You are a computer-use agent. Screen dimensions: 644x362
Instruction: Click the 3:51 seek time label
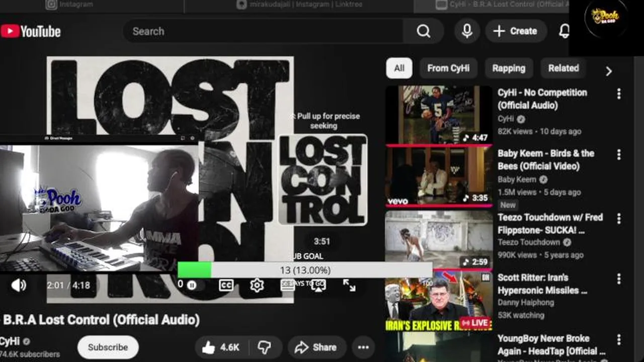click(x=321, y=241)
